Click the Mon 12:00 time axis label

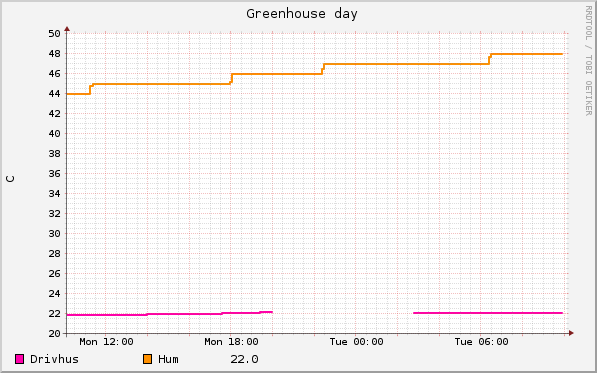[x=106, y=342]
